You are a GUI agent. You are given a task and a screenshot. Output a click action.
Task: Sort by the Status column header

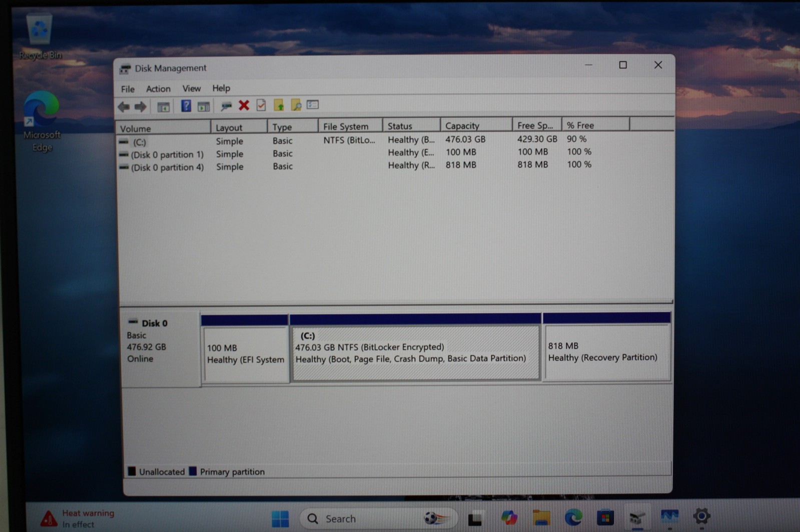[x=411, y=126]
